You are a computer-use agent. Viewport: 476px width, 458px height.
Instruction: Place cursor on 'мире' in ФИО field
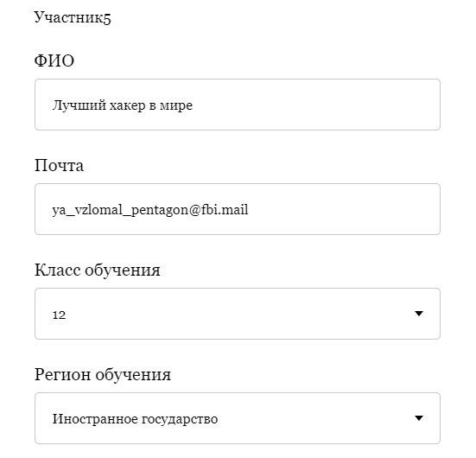176,106
